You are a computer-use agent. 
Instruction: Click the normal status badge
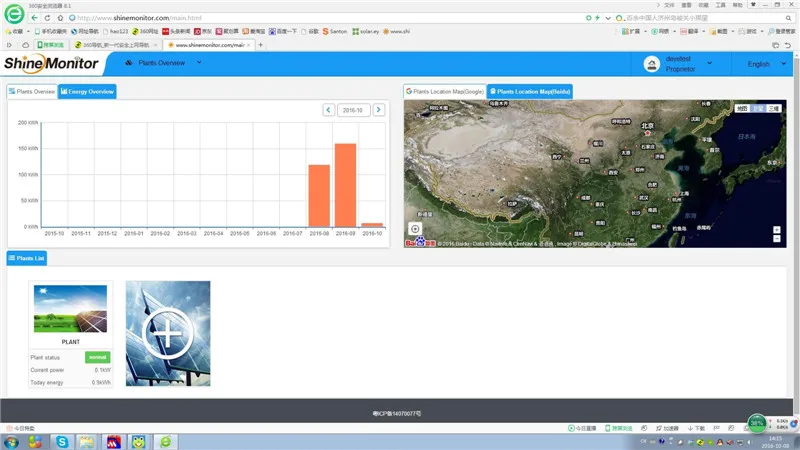click(x=97, y=357)
